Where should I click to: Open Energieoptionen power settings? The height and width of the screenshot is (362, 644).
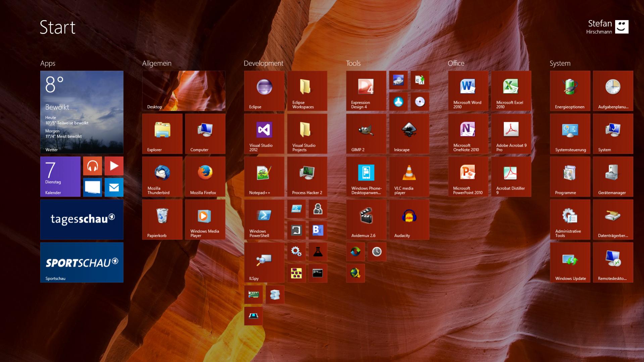570,91
